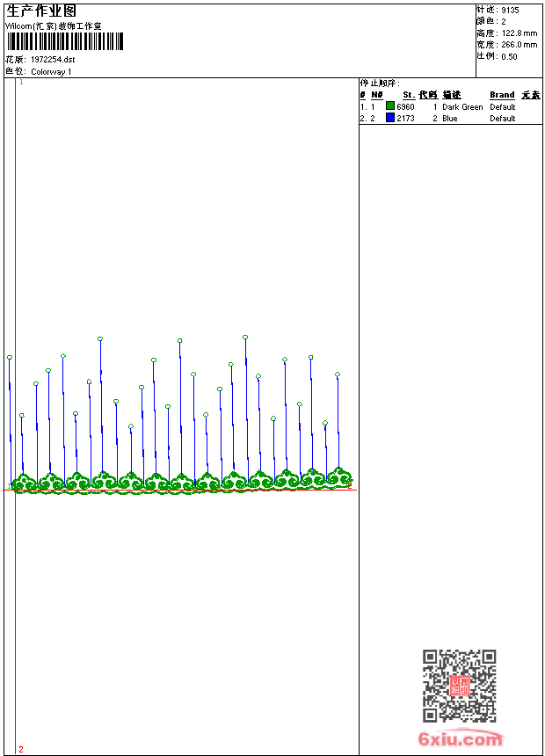Click the height value 122.8 mm

(520, 33)
